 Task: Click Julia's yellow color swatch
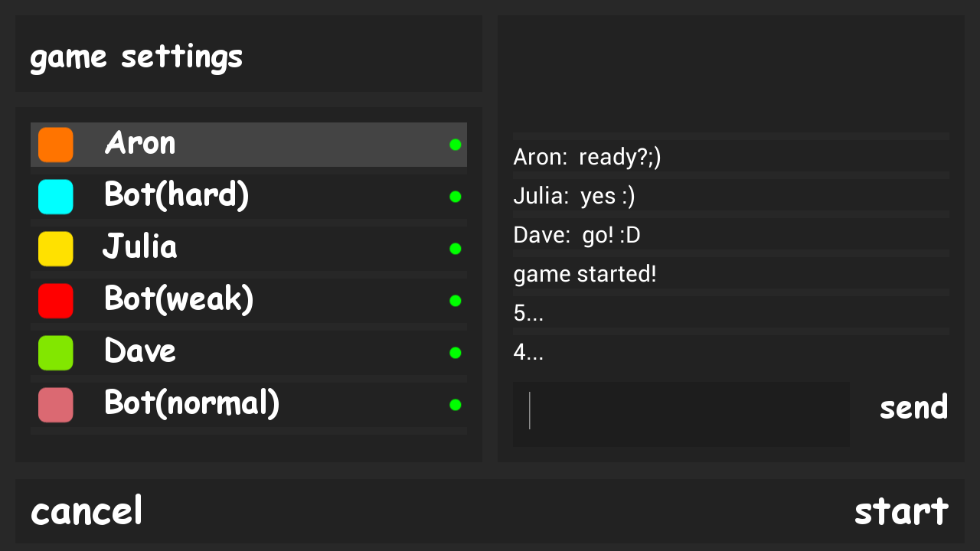coord(56,249)
